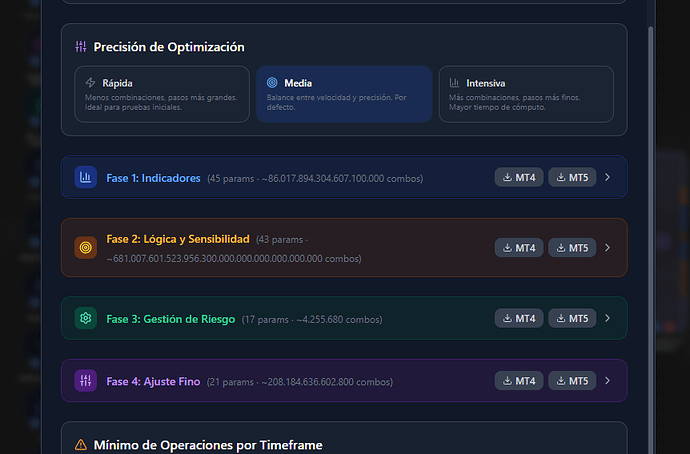Click the Precisión de Optimización heading
This screenshot has width=690, height=454.
[169, 47]
